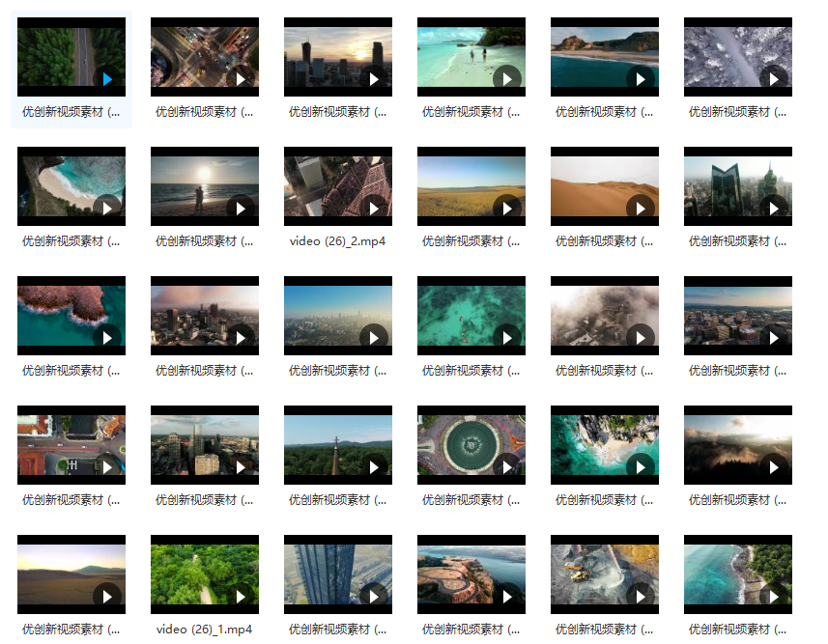Open the church steeple above forest video

point(338,445)
